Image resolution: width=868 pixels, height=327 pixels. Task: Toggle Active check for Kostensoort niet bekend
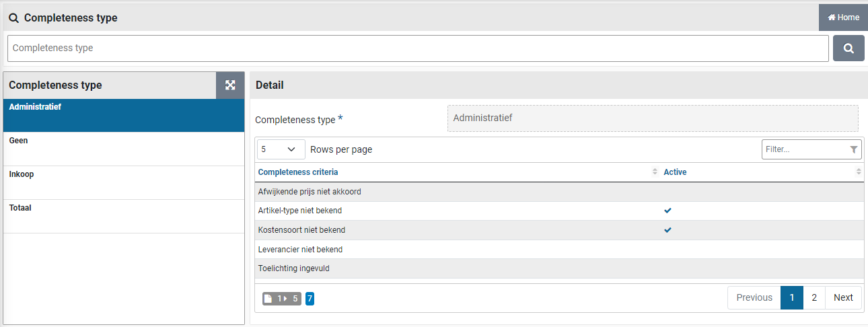tap(667, 230)
